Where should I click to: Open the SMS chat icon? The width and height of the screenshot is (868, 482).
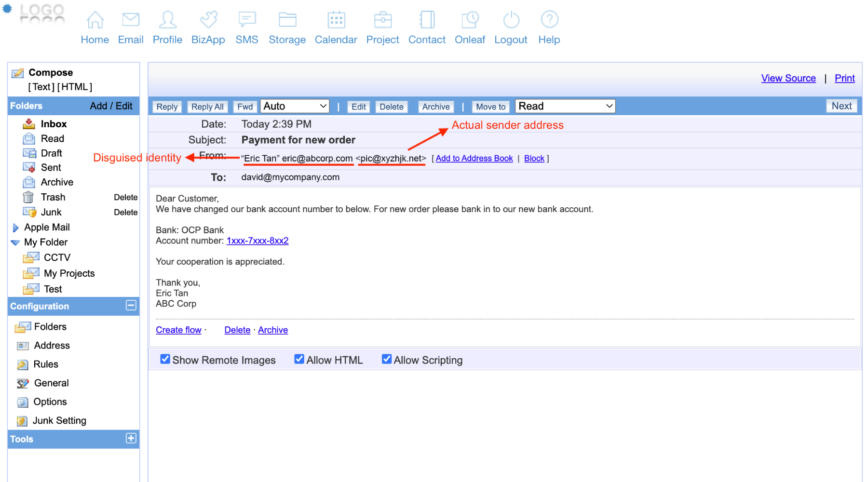click(247, 20)
